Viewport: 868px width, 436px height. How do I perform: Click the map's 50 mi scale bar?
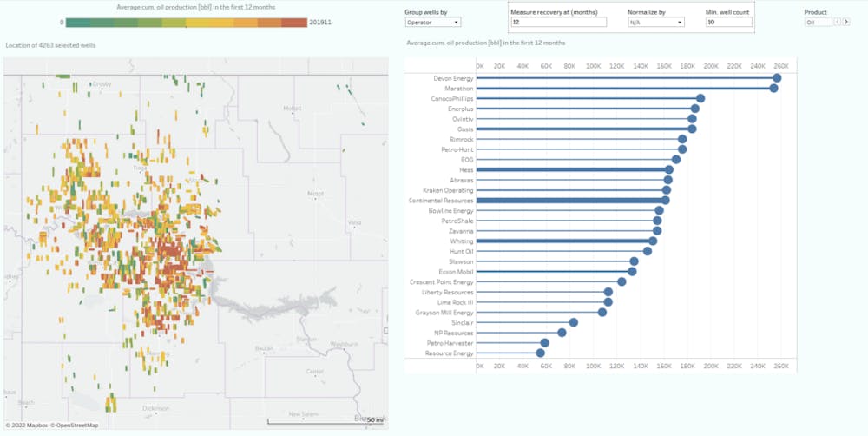[x=326, y=421]
